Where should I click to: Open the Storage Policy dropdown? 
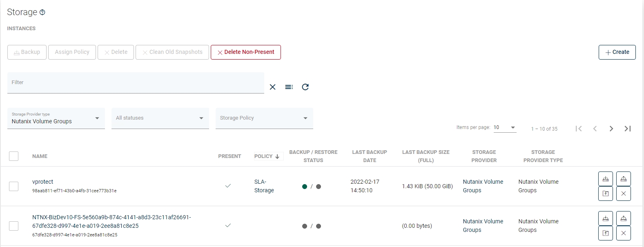point(264,118)
